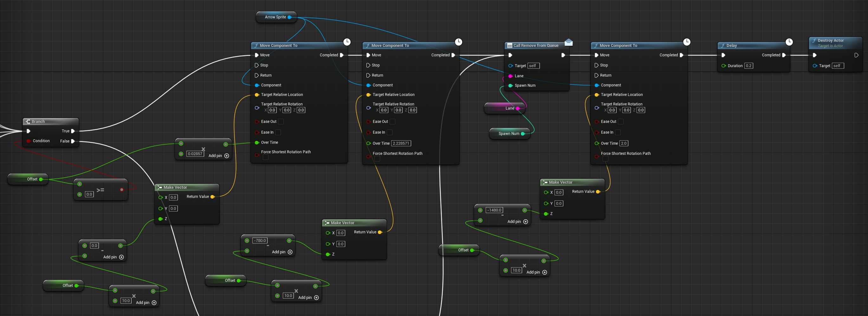Click the blue output pin of Arrow Sprite
Viewport: 868px width, 316px height.
(x=289, y=17)
